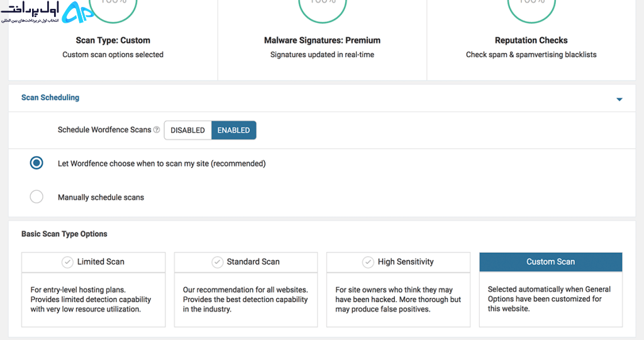Click the Standard Scan description text
The image size is (644, 340).
(x=245, y=299)
